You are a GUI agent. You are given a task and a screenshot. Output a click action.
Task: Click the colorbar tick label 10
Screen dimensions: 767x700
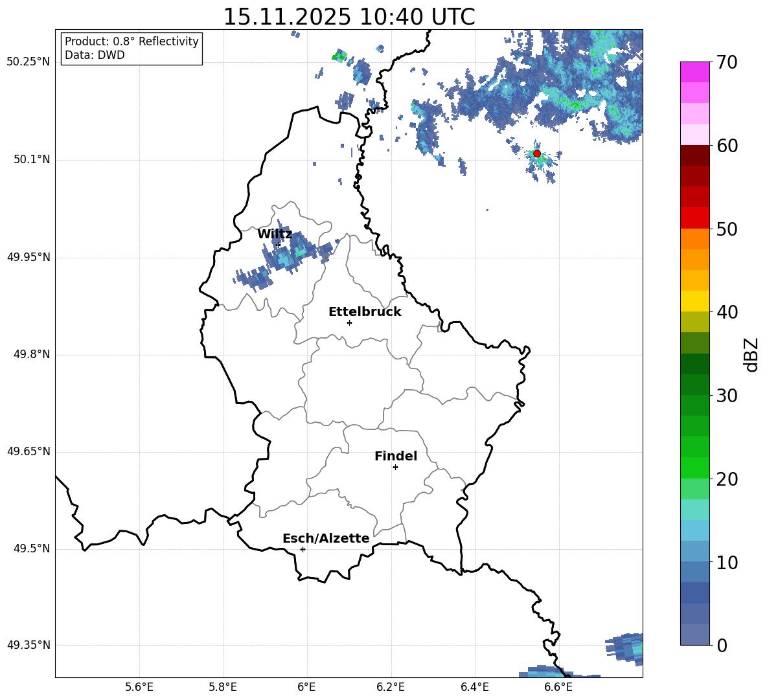click(727, 563)
